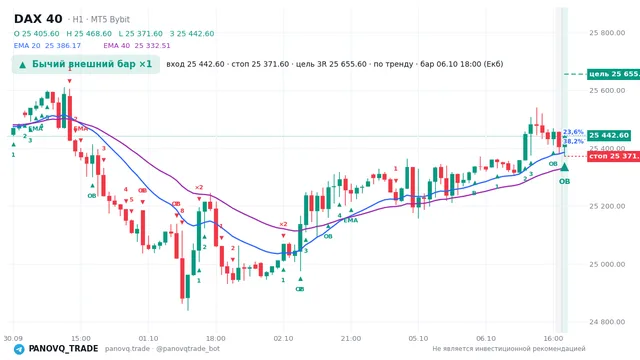Click the 'panovq.trade · @panovqtrade_bot' link text
640x360 pixels.
(x=162, y=349)
